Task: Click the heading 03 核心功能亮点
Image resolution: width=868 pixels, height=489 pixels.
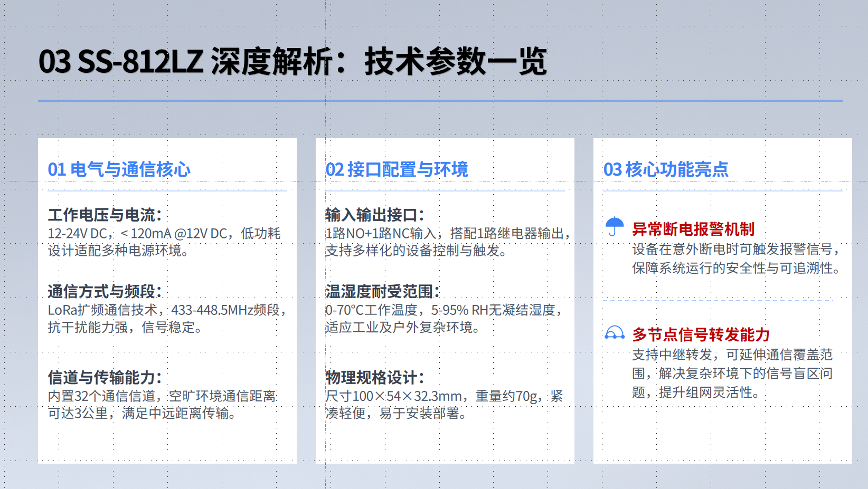Action: pyautogui.click(x=666, y=169)
